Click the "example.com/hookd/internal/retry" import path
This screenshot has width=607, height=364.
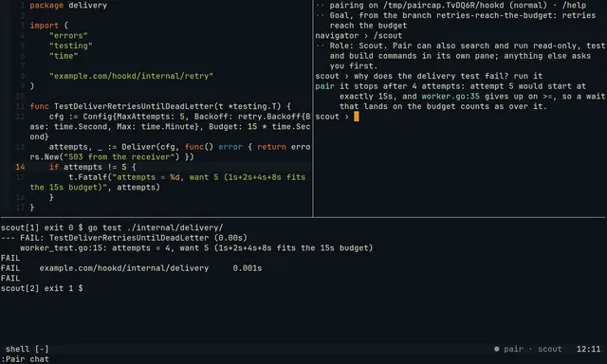point(131,76)
